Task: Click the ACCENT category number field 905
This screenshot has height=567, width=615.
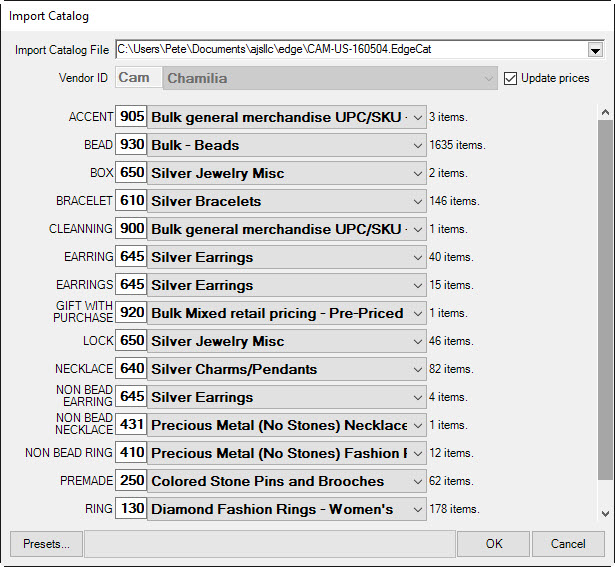Action: 132,117
